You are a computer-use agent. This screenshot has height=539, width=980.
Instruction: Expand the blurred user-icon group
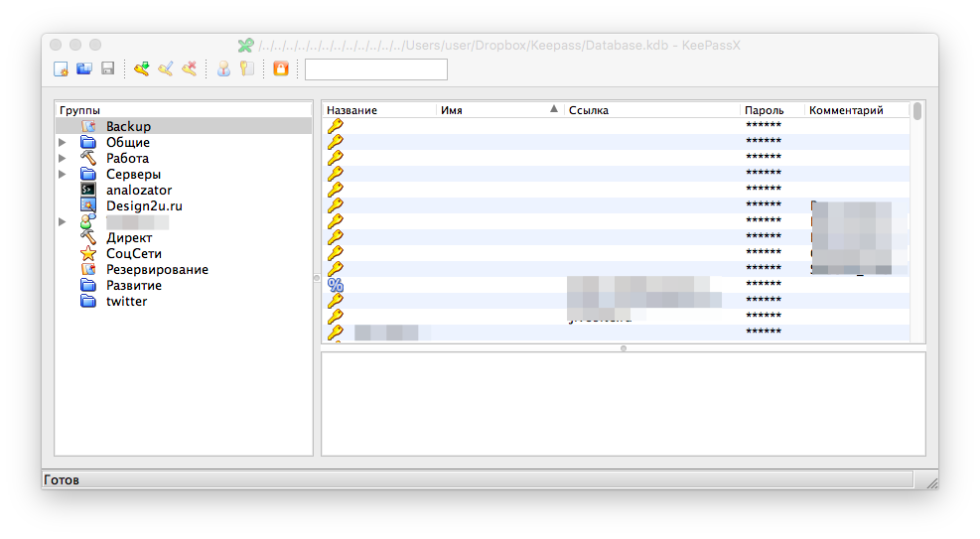click(x=63, y=221)
